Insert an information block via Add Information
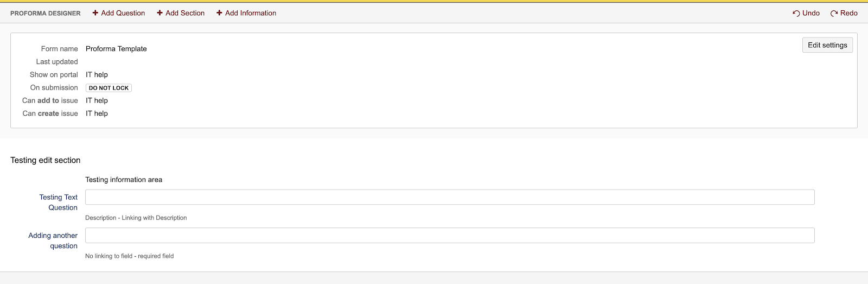This screenshot has width=868, height=284. tap(250, 13)
